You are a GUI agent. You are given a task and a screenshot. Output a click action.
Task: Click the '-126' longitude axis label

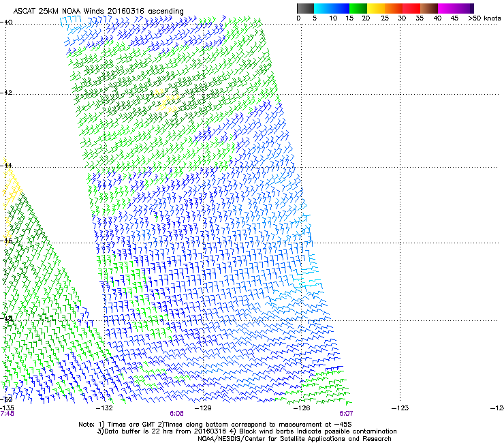tap(302, 408)
